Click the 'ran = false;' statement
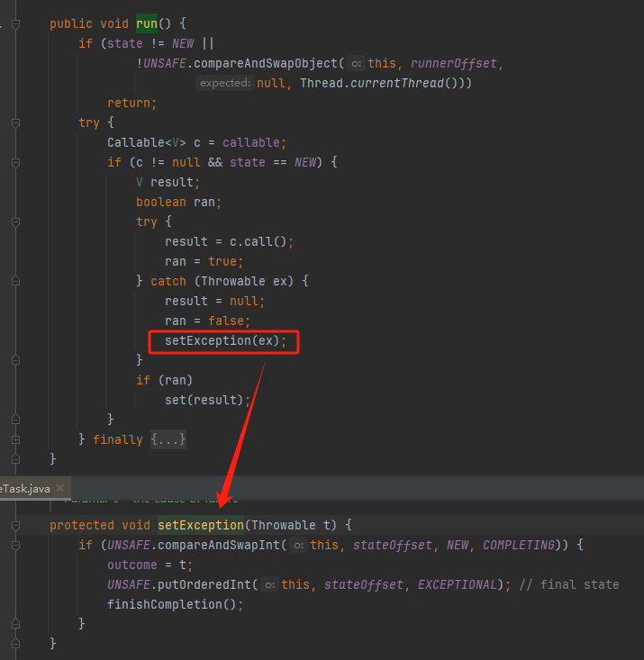644x660 pixels. 208,321
